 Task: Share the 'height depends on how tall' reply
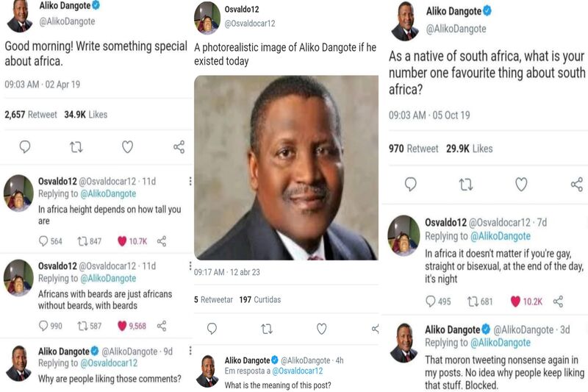(x=162, y=241)
